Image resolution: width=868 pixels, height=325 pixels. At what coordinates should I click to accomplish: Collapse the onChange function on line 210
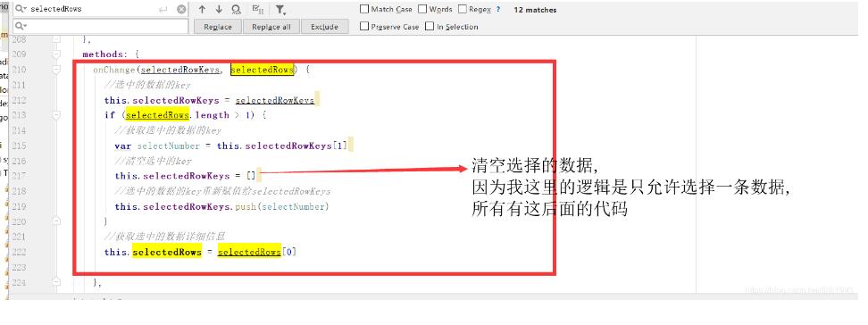56,70
